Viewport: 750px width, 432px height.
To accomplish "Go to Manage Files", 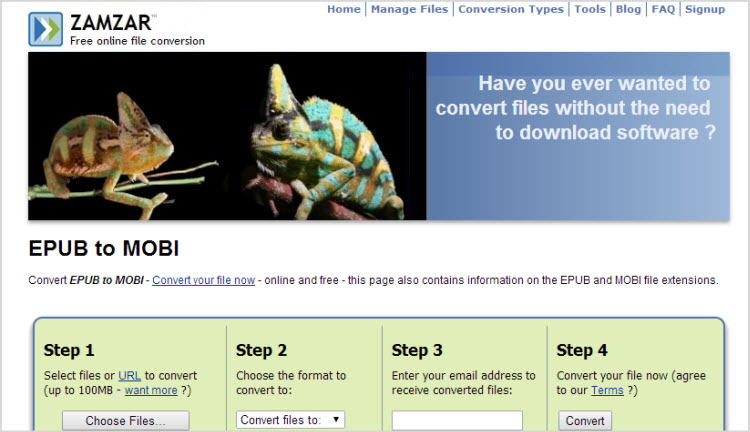I will (x=409, y=9).
